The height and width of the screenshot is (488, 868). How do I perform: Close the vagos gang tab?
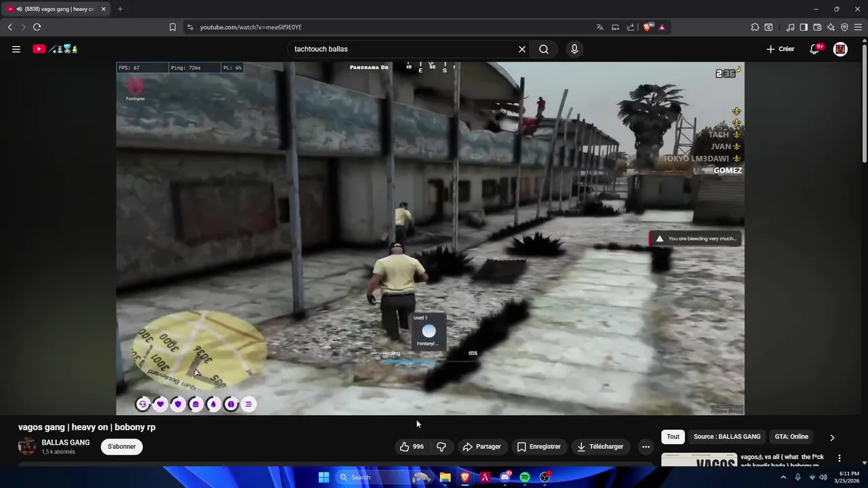pyautogui.click(x=104, y=9)
